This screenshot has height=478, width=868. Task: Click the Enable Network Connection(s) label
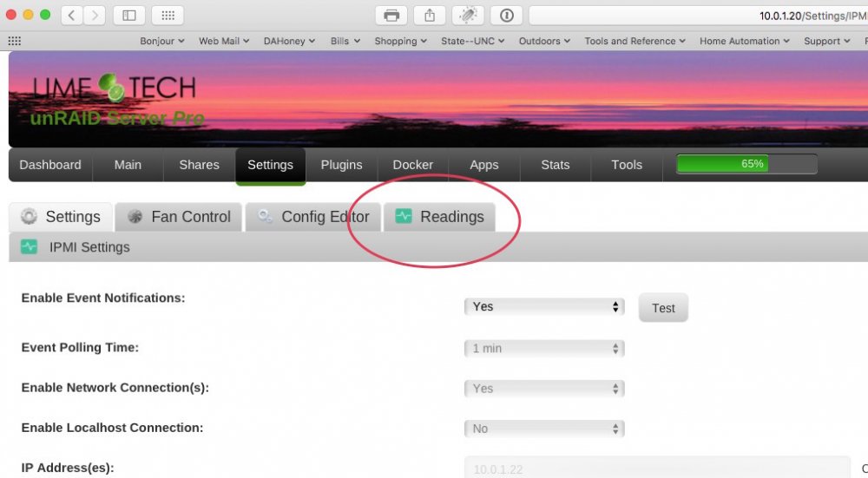tap(115, 387)
